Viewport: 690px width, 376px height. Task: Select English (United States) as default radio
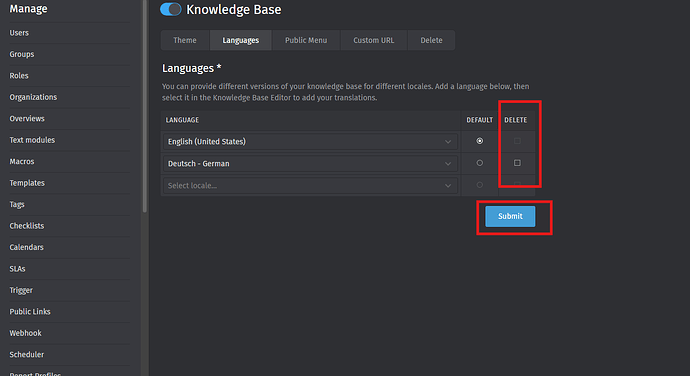[x=480, y=141]
